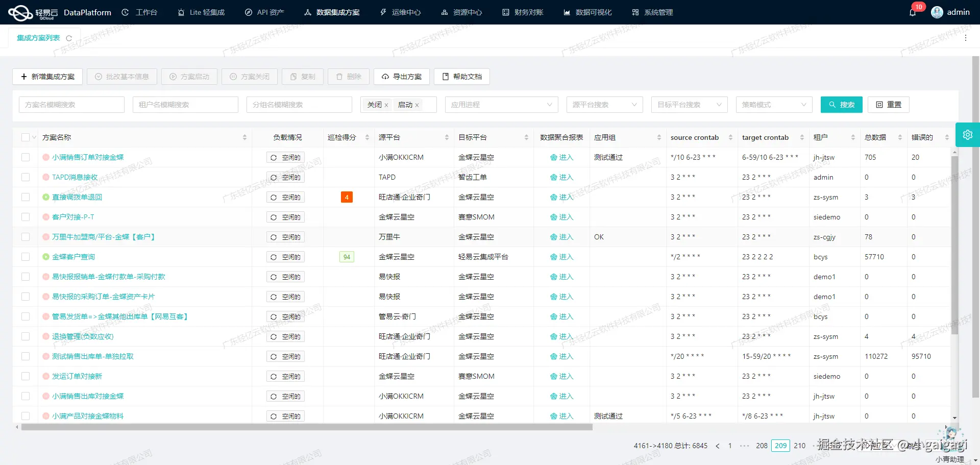This screenshot has width=980, height=465.
Task: Click the 进入 report icon on TAPD消息接收 row
Action: click(x=554, y=177)
